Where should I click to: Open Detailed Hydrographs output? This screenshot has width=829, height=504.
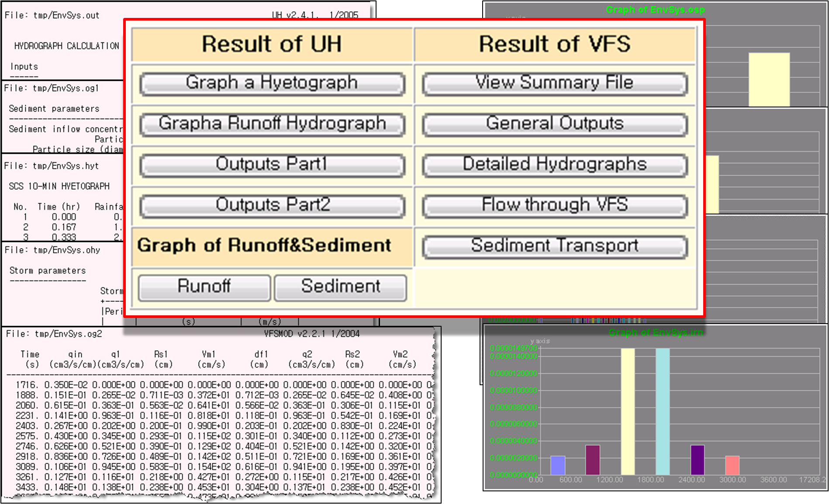554,165
